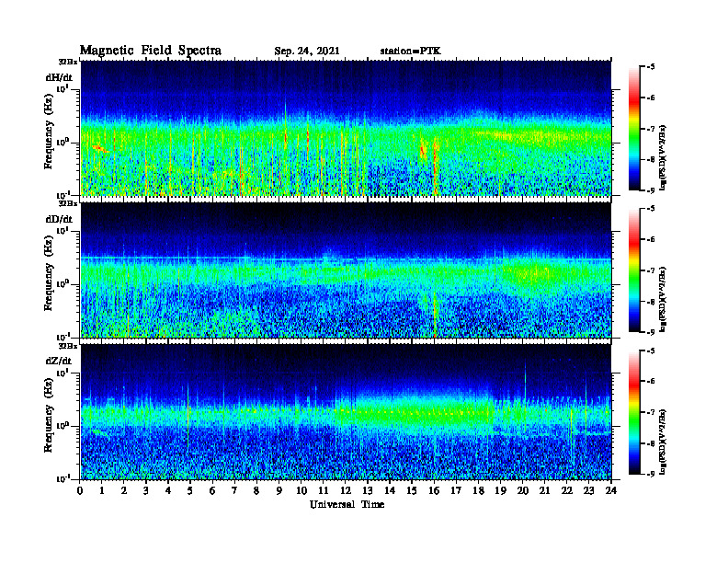Click hour 22 on the Universal Time axis
Viewport: 728px width, 563px height.
[x=567, y=491]
